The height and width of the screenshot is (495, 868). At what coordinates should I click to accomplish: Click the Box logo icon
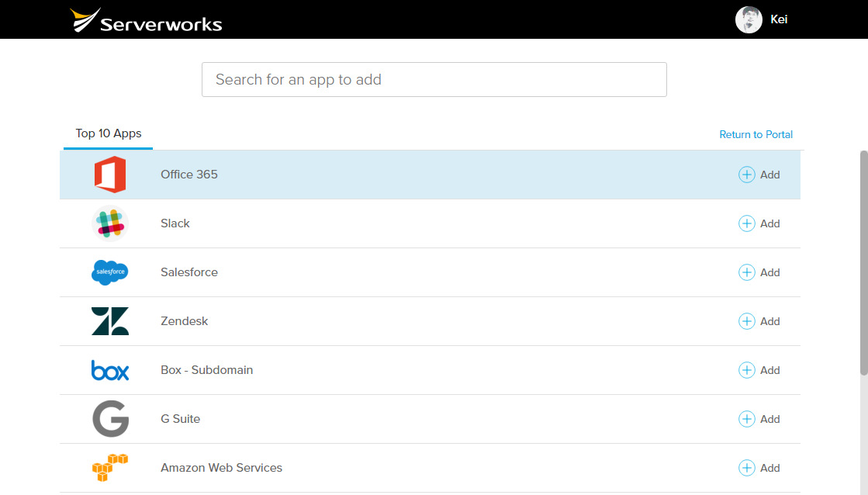point(110,370)
